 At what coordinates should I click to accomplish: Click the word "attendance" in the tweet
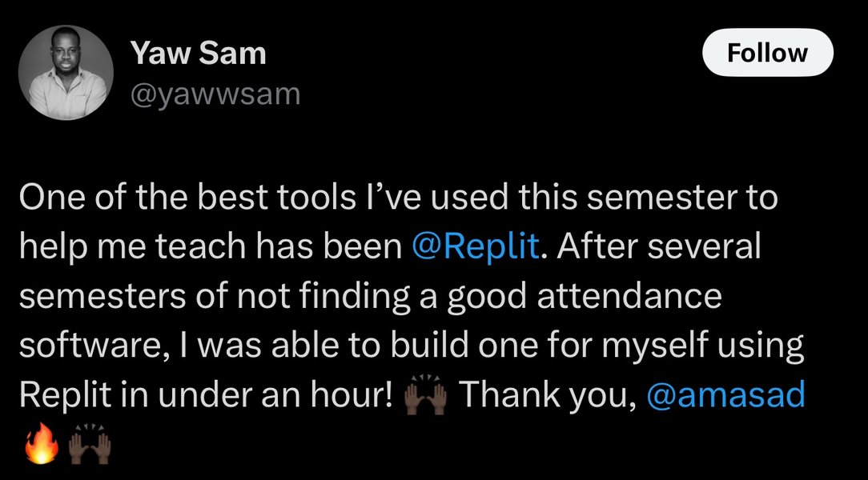(x=629, y=296)
